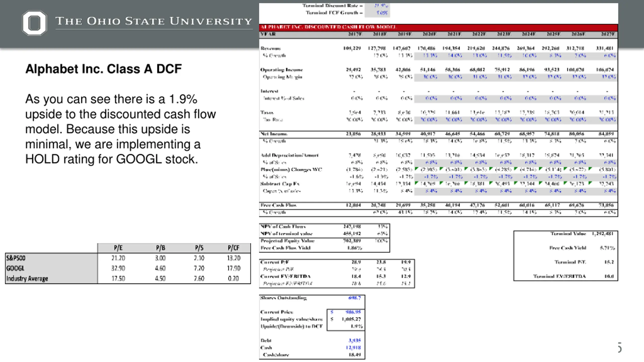The height and width of the screenshot is (362, 644).
Task: Select the P/CF column header
Action: (x=233, y=248)
